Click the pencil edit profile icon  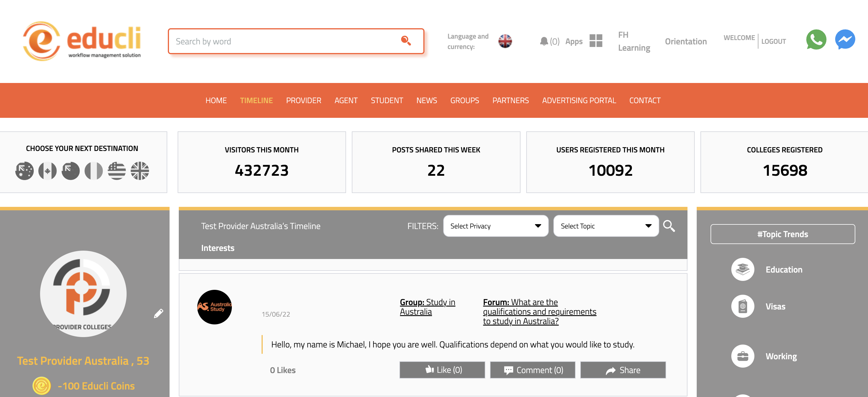158,313
